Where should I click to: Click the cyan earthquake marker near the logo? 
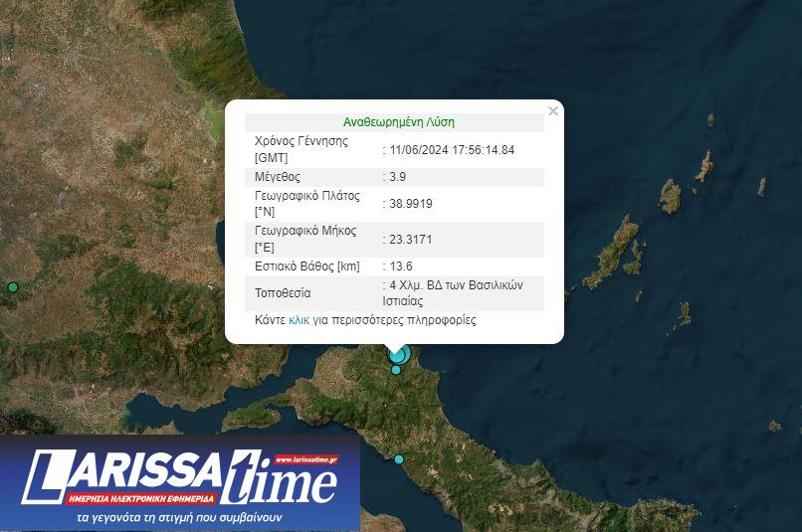(399, 459)
